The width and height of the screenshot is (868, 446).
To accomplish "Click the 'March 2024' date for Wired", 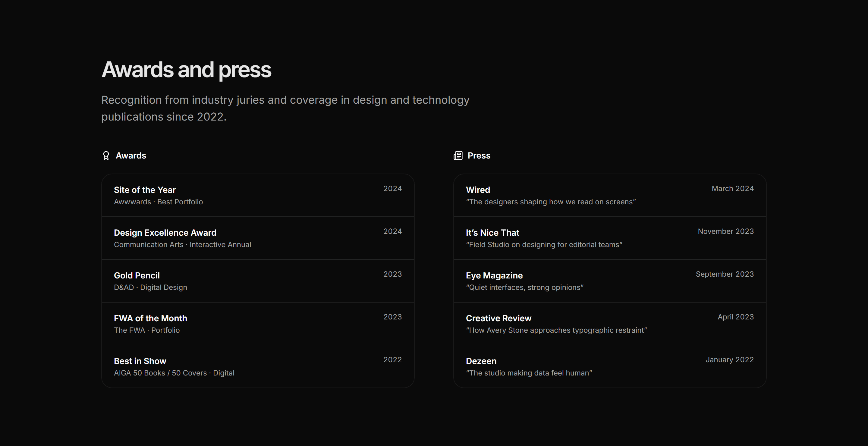I will (x=733, y=189).
